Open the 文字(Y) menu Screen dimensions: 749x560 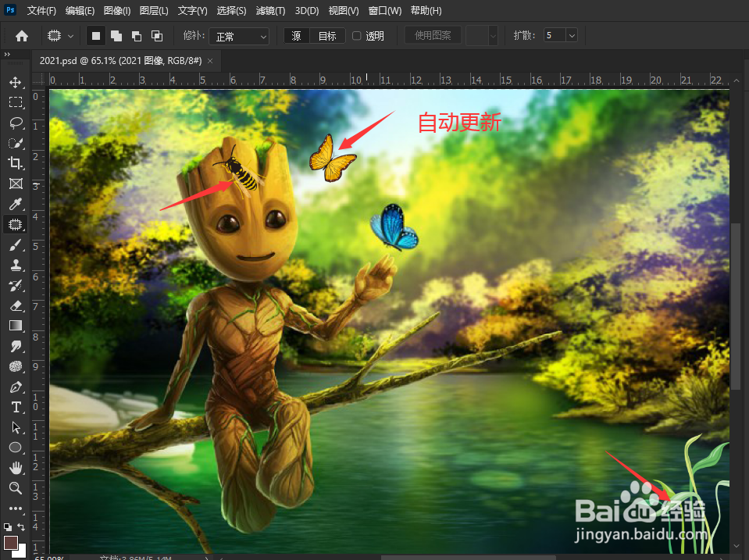click(192, 10)
